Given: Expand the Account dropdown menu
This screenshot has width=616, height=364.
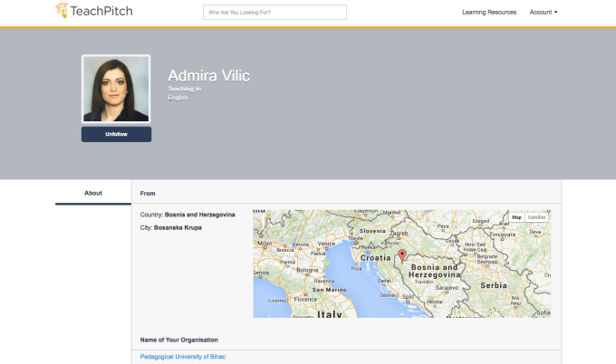Looking at the screenshot, I should tap(543, 13).
